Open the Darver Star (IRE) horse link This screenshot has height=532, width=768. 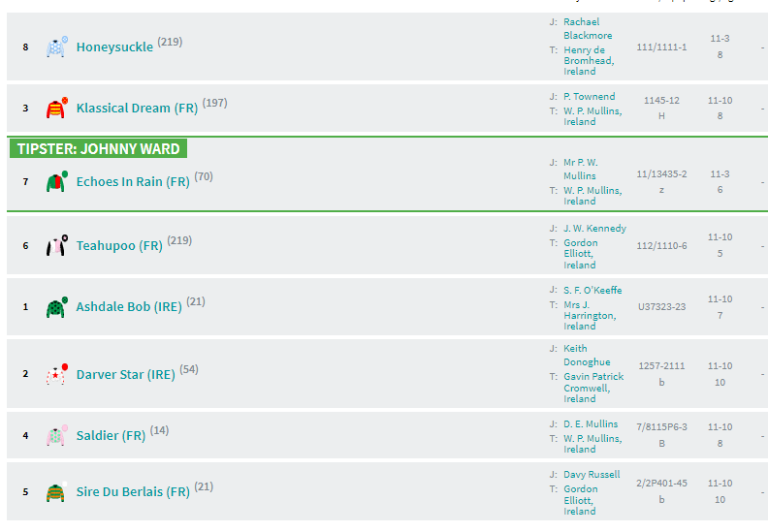pos(125,374)
